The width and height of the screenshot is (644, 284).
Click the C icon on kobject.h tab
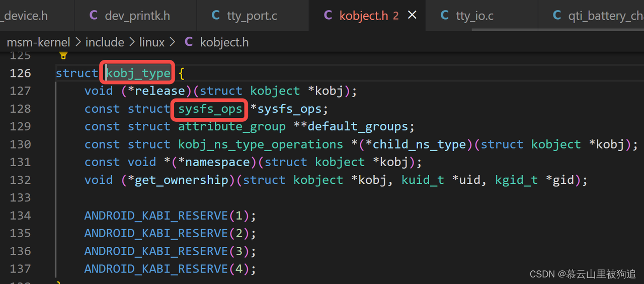click(328, 16)
